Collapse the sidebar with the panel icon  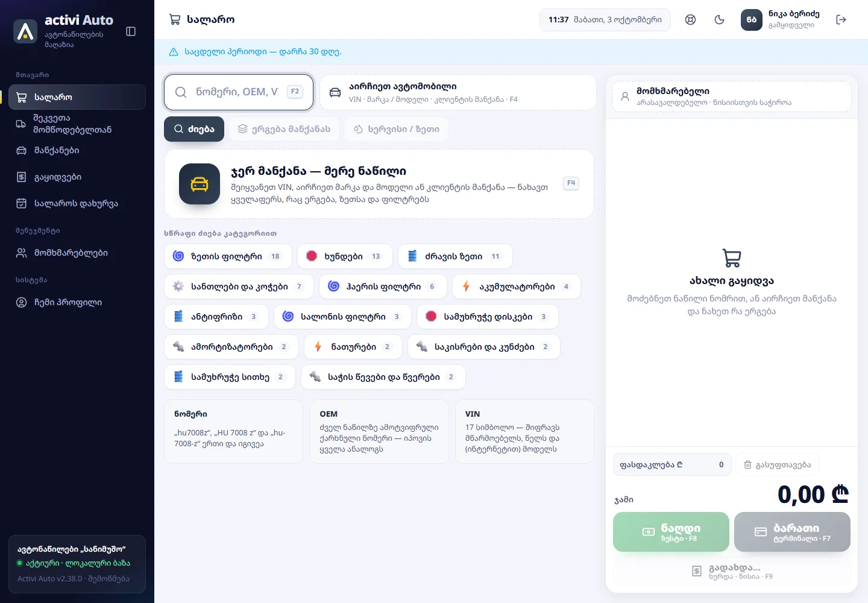(x=131, y=31)
